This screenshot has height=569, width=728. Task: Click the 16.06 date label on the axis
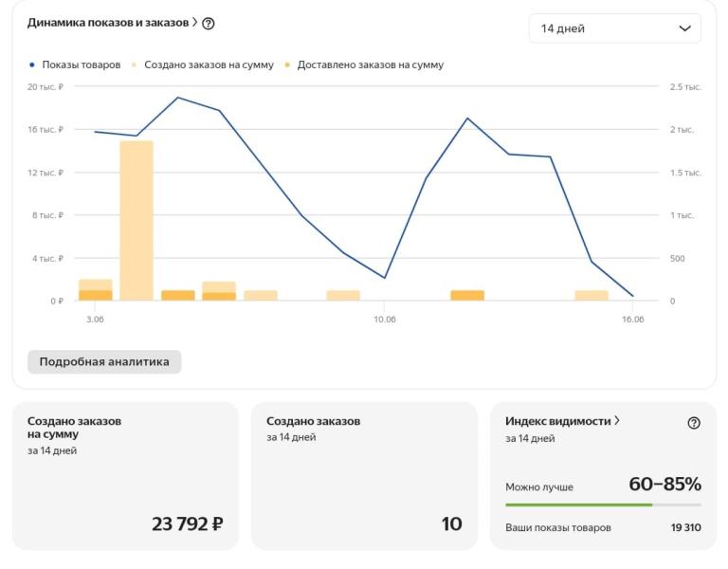click(x=632, y=320)
